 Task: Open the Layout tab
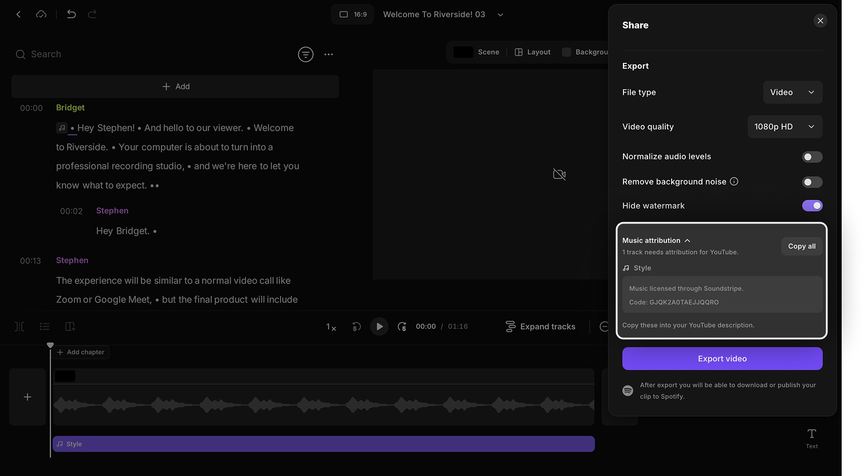[532, 52]
